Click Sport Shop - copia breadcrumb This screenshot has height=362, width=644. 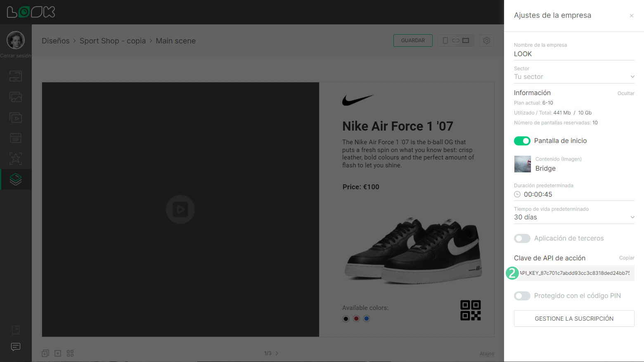pyautogui.click(x=113, y=41)
